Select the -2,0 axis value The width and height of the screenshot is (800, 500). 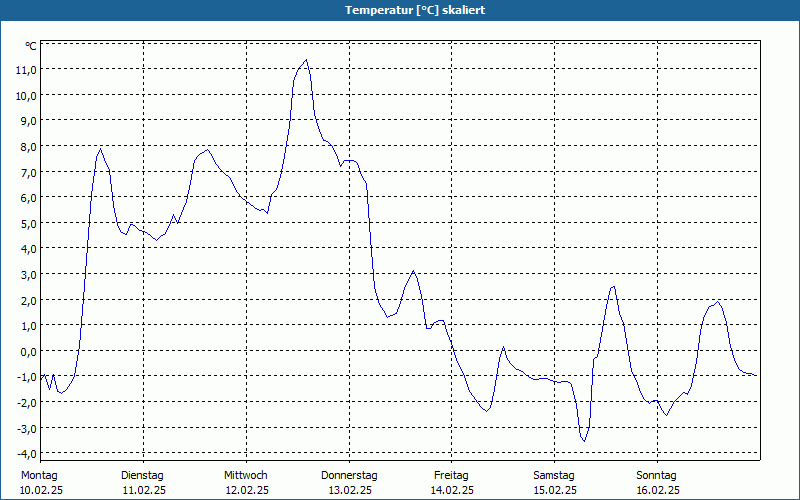(x=26, y=403)
